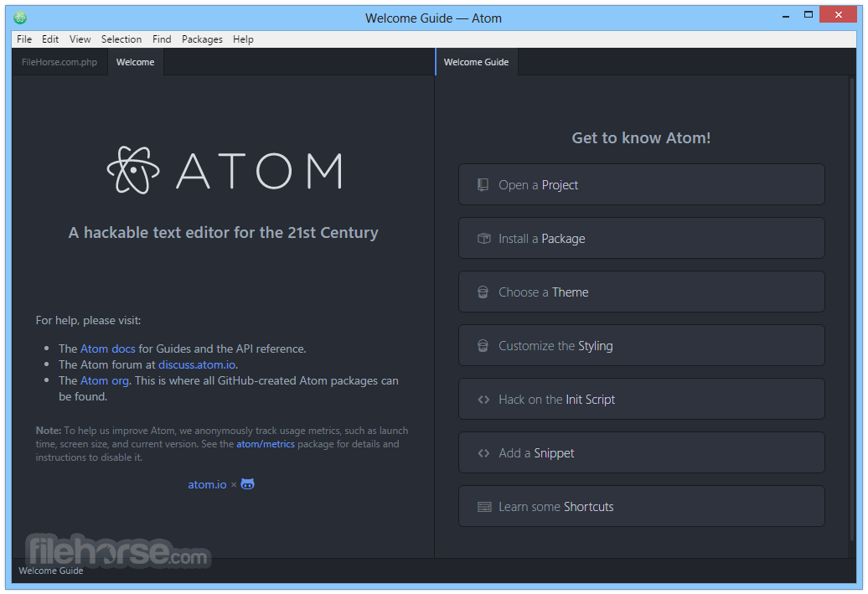Open the Atom org link

(105, 381)
